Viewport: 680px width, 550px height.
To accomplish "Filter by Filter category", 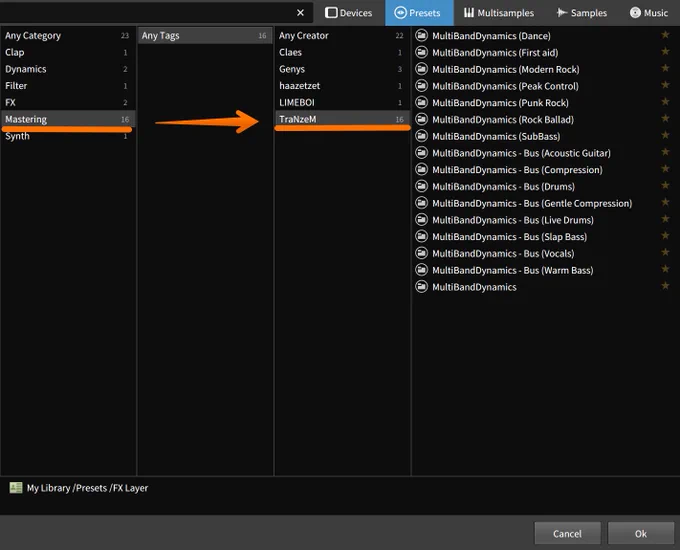I will click(x=67, y=86).
